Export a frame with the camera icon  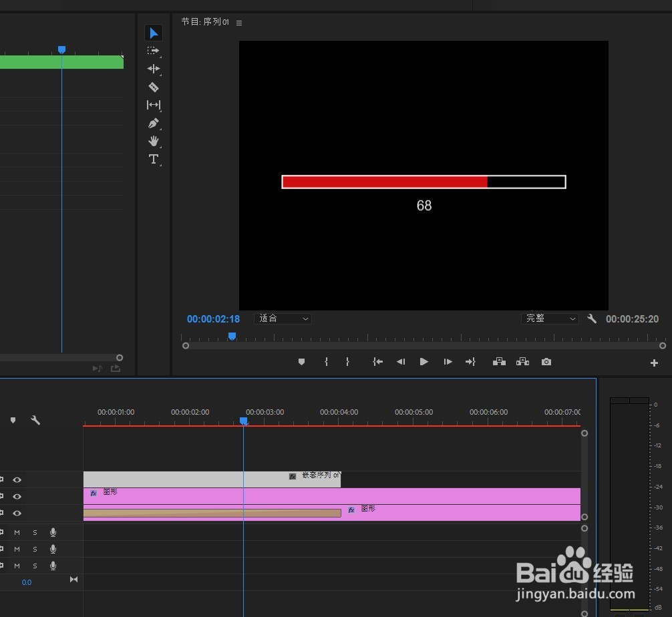click(546, 362)
